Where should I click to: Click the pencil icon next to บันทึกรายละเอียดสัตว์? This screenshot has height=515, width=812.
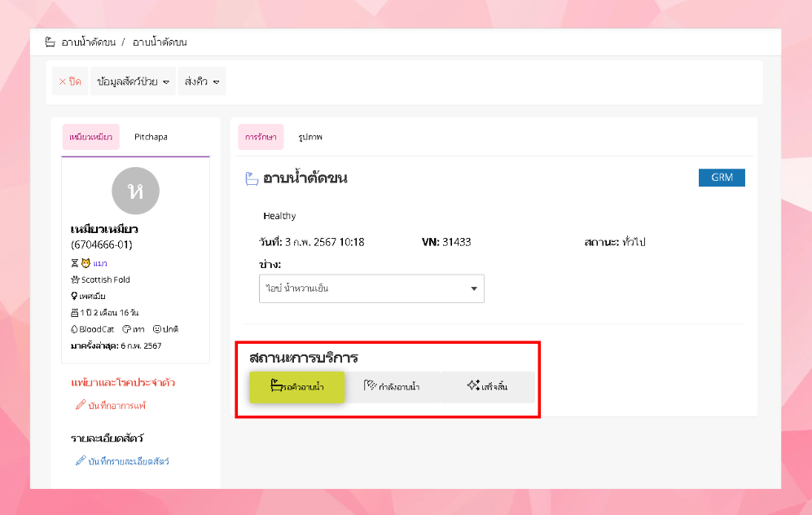81,460
